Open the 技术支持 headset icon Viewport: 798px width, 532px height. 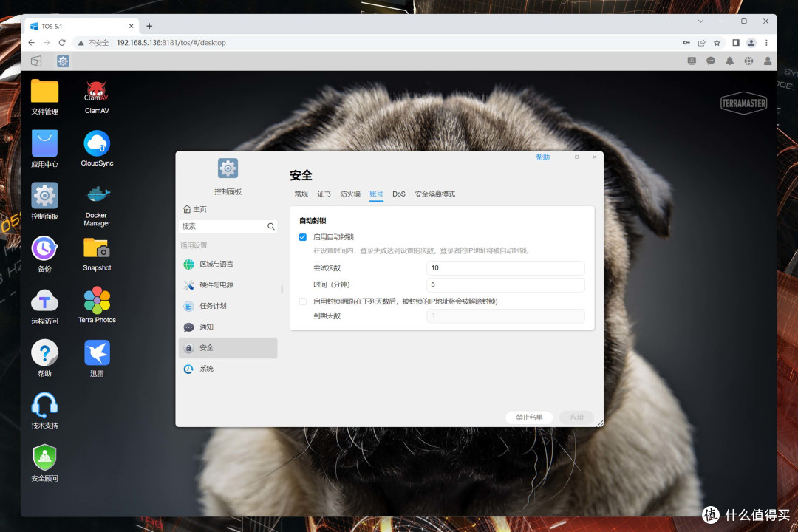click(x=45, y=411)
